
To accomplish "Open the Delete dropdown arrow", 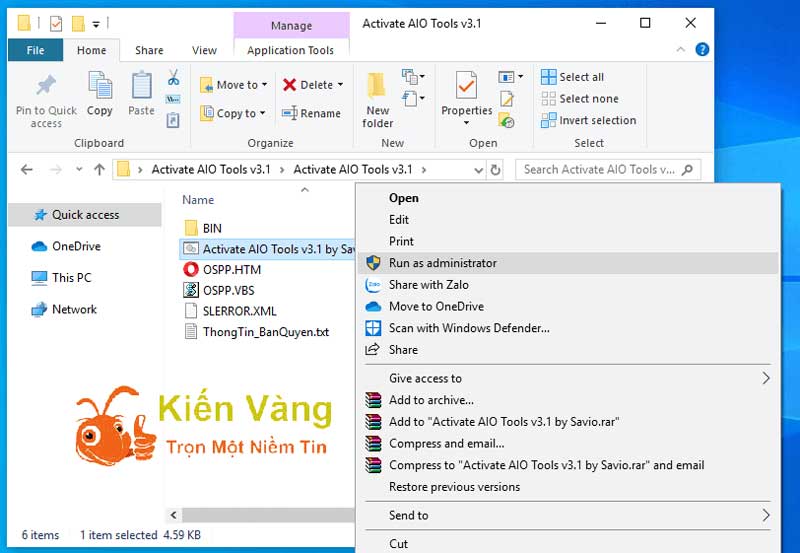I will pyautogui.click(x=340, y=85).
